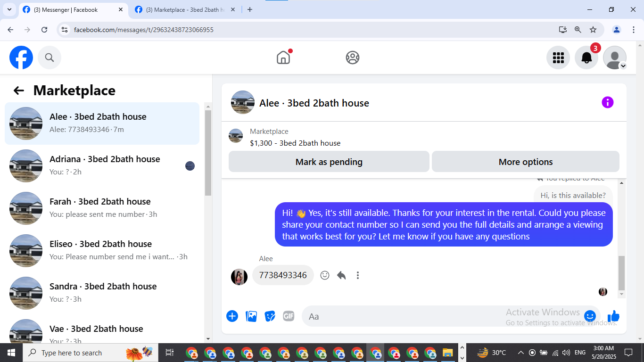Open more actions dots for 7738493346 message

(358, 275)
